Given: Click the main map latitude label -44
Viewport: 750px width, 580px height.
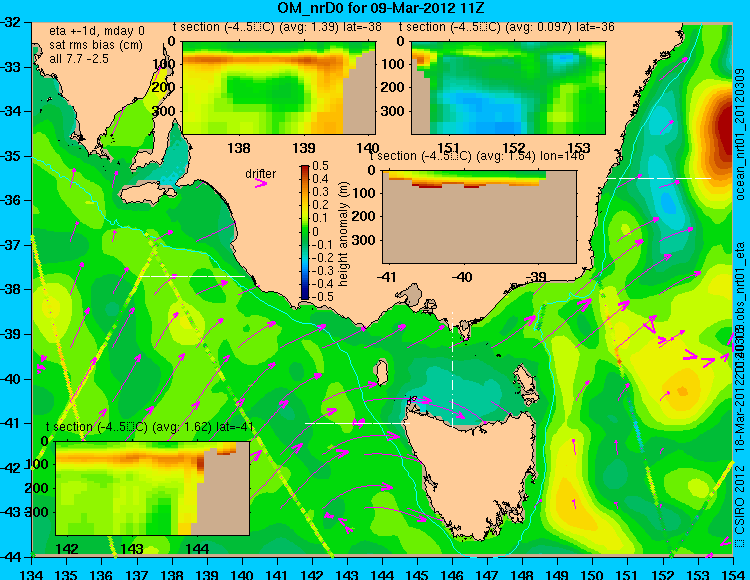Looking at the screenshot, I should [11, 557].
